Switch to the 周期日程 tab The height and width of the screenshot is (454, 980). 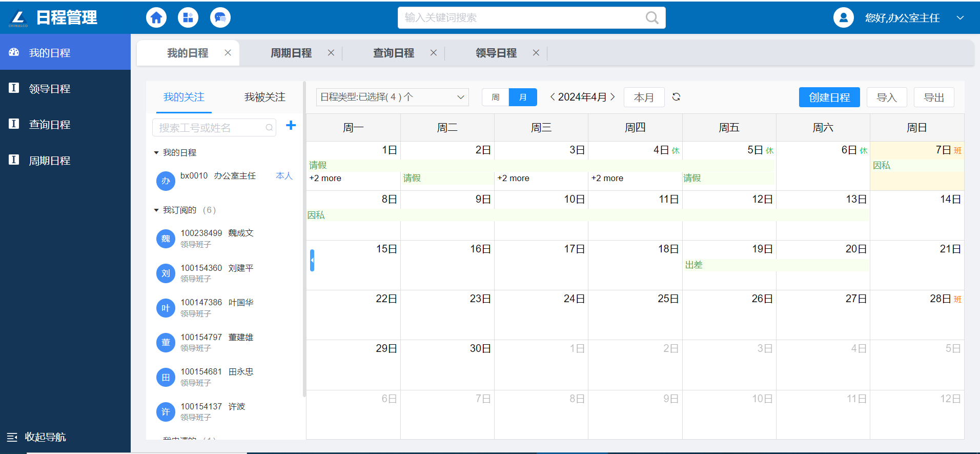[291, 53]
